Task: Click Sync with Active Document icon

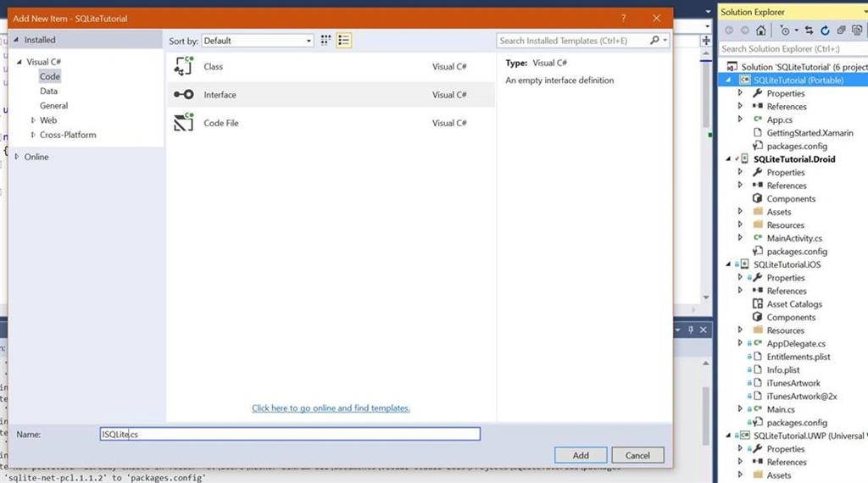Action: click(809, 31)
